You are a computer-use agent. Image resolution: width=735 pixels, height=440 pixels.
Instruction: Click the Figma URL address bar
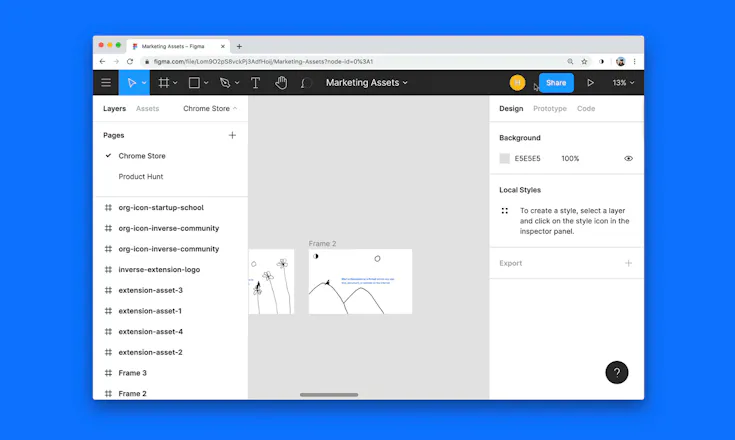(x=356, y=61)
